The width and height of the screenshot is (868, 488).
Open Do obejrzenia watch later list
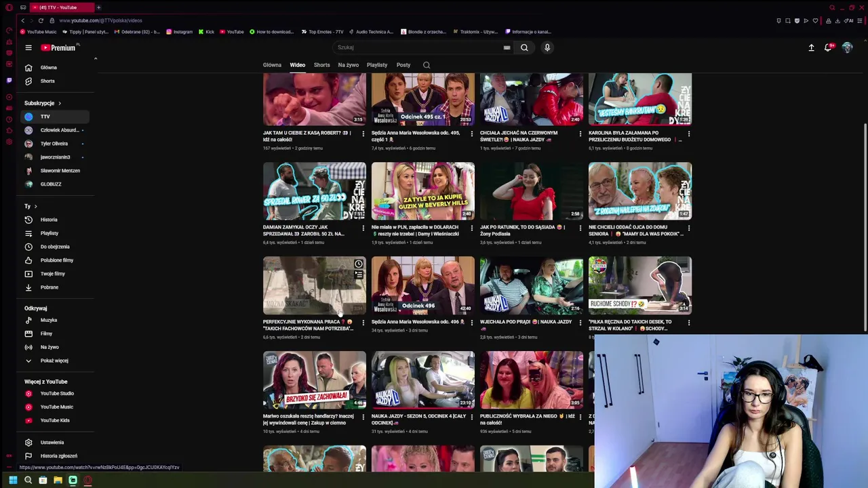coord(56,247)
